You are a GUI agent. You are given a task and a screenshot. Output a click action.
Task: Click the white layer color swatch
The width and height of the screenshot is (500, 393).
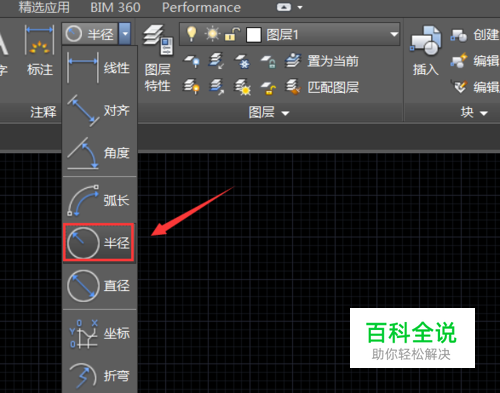point(253,35)
